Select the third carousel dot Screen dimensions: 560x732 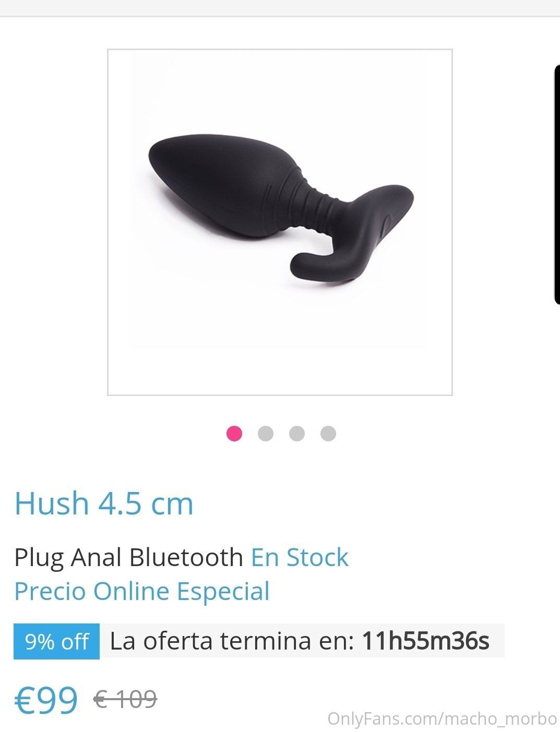click(x=297, y=434)
